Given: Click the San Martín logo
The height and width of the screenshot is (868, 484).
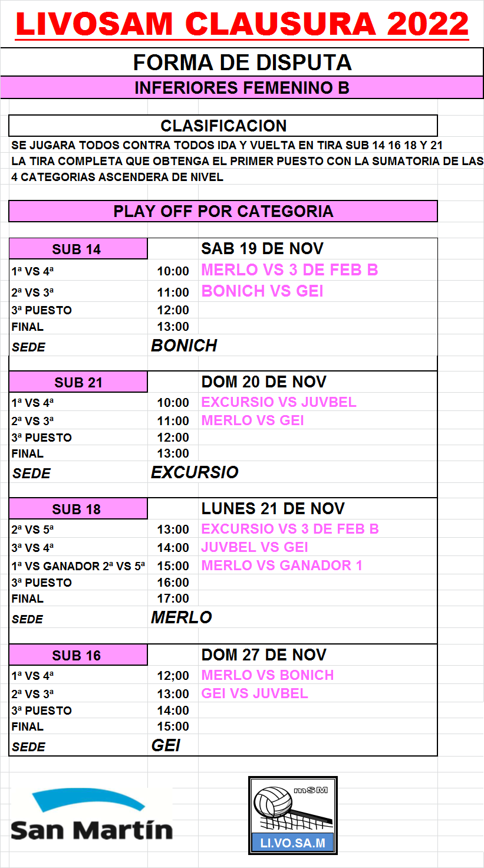Looking at the screenshot, I should 91,817.
